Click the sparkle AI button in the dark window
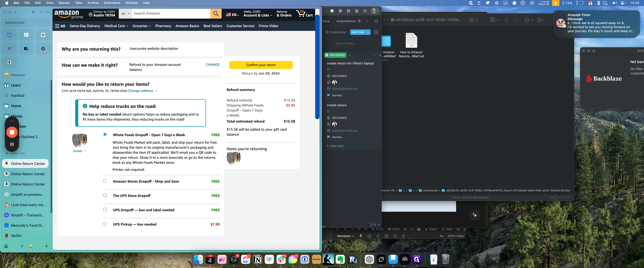The image size is (644, 268). (474, 215)
